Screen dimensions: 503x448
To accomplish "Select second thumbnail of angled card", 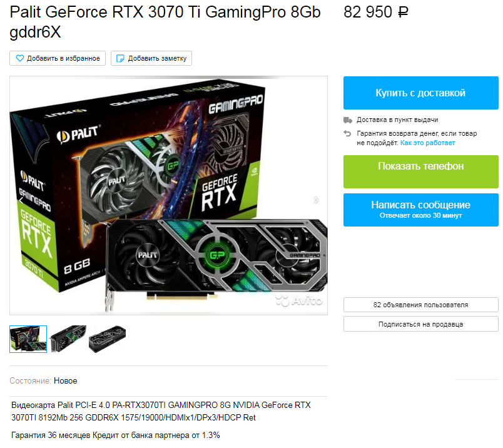I will click(68, 339).
